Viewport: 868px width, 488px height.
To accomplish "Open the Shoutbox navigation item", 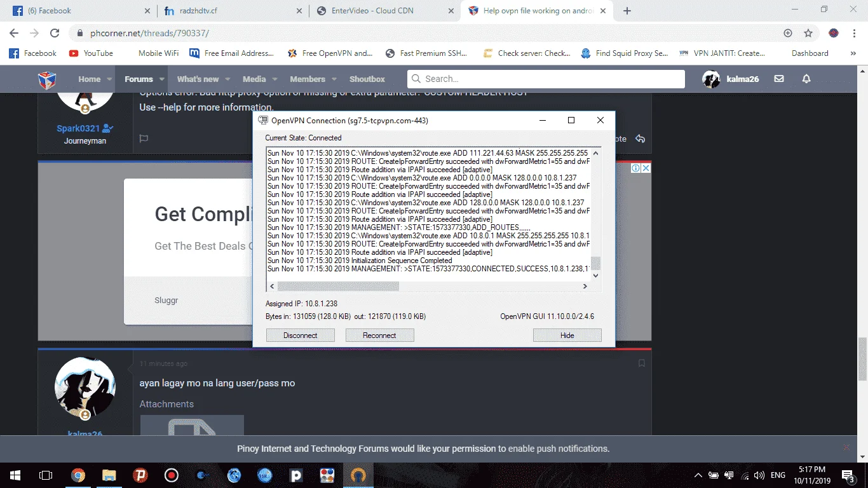I will (367, 79).
